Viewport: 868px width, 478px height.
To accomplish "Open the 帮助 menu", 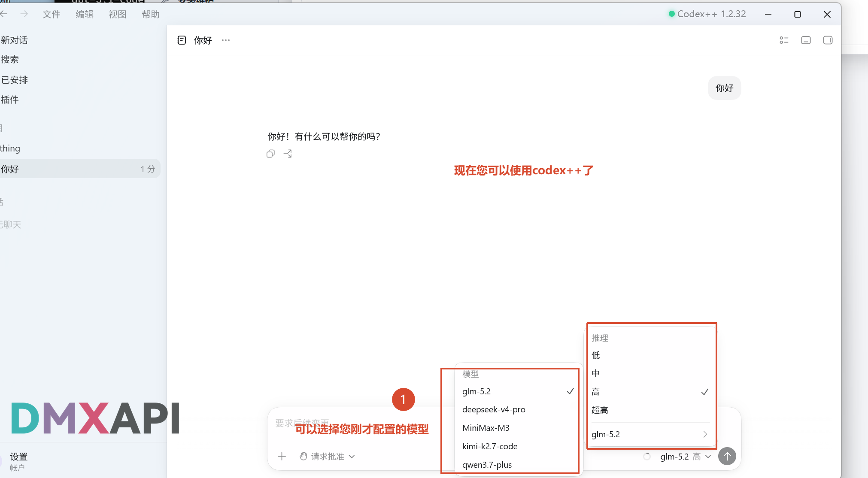I will 151,14.
